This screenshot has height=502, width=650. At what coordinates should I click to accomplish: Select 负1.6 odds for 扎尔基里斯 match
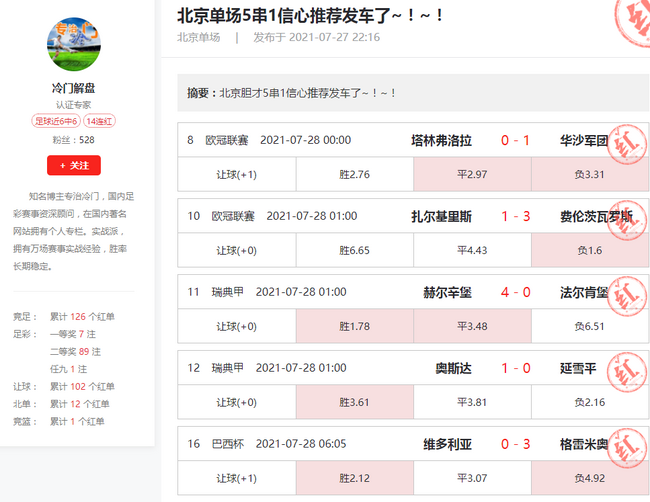pyautogui.click(x=589, y=250)
